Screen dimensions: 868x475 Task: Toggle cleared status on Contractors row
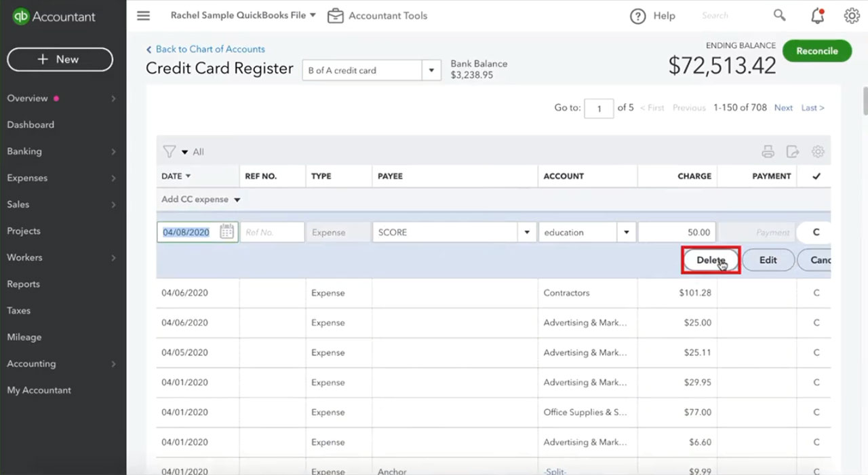point(816,293)
